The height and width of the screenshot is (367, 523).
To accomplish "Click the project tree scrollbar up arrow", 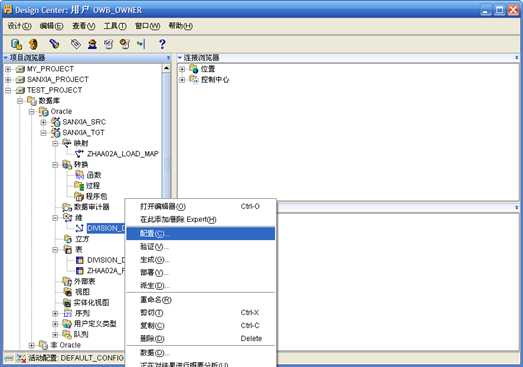I will pyautogui.click(x=166, y=68).
